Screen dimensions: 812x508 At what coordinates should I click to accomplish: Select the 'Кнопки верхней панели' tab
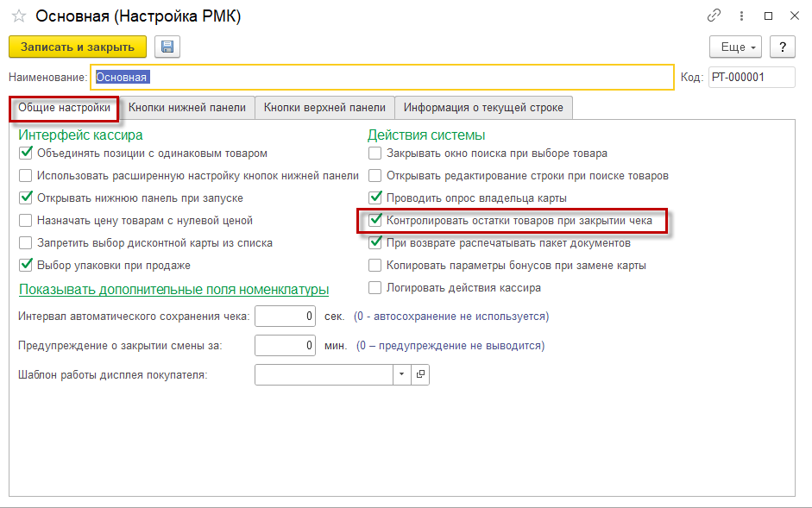click(324, 108)
